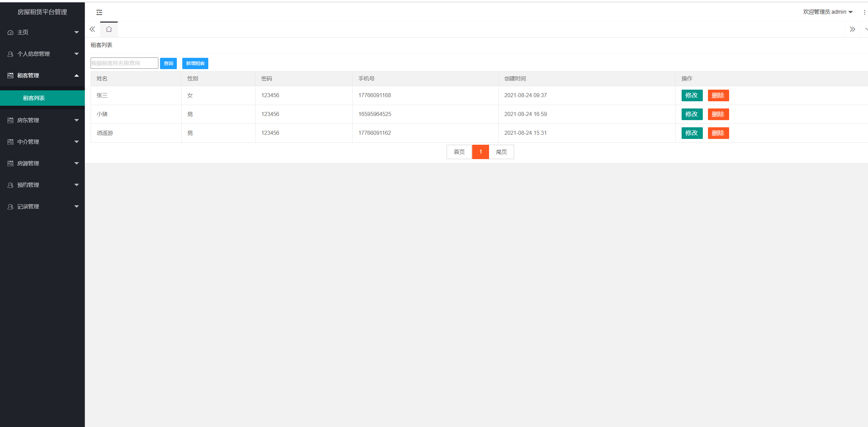The width and height of the screenshot is (868, 427).
Task: Expand the 房源管理 menu arrow
Action: click(77, 164)
